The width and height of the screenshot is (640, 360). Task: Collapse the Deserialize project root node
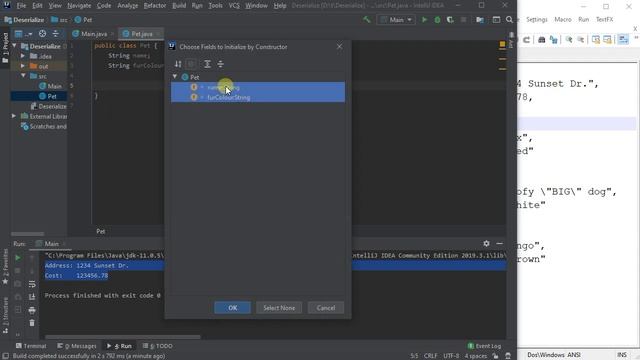click(15, 46)
